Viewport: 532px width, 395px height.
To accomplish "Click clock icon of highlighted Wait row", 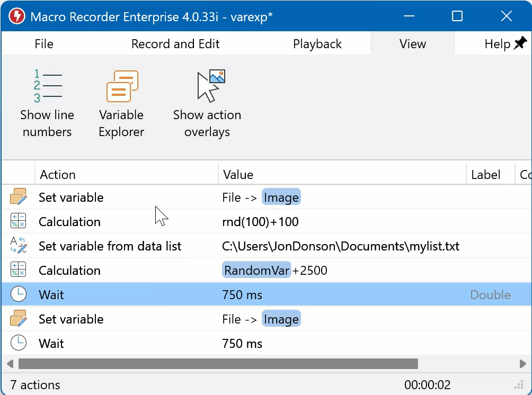I will 19,295.
